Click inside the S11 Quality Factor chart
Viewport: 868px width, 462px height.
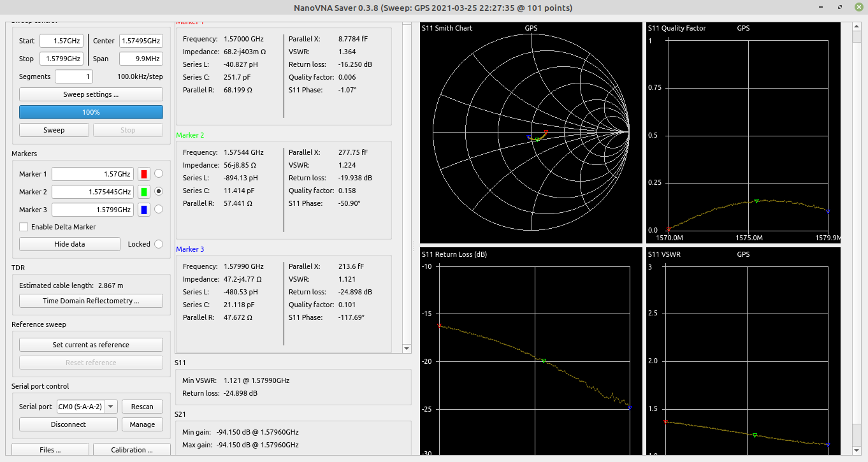point(744,133)
